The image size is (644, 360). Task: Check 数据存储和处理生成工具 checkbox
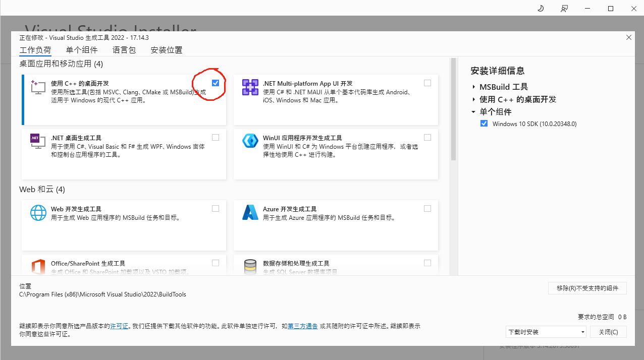pos(427,263)
